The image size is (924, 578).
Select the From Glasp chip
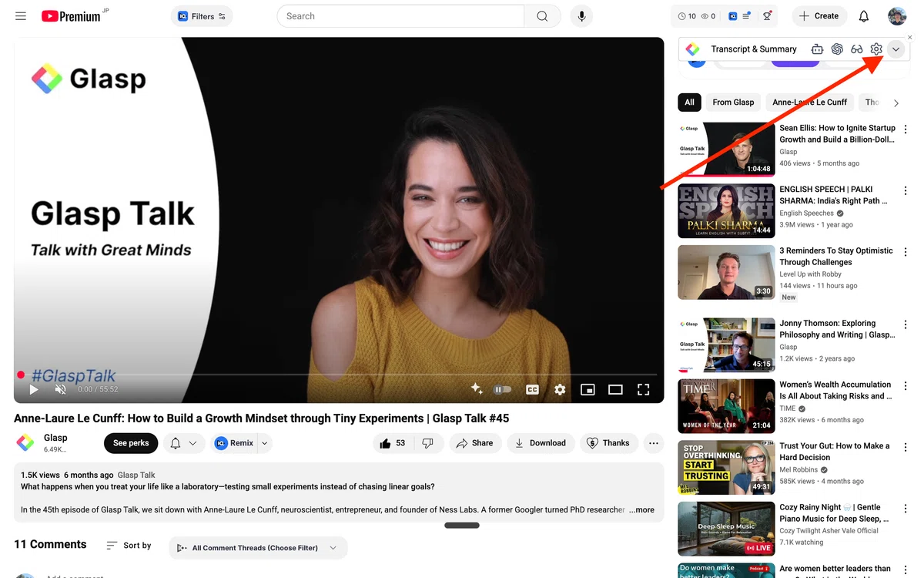click(733, 102)
